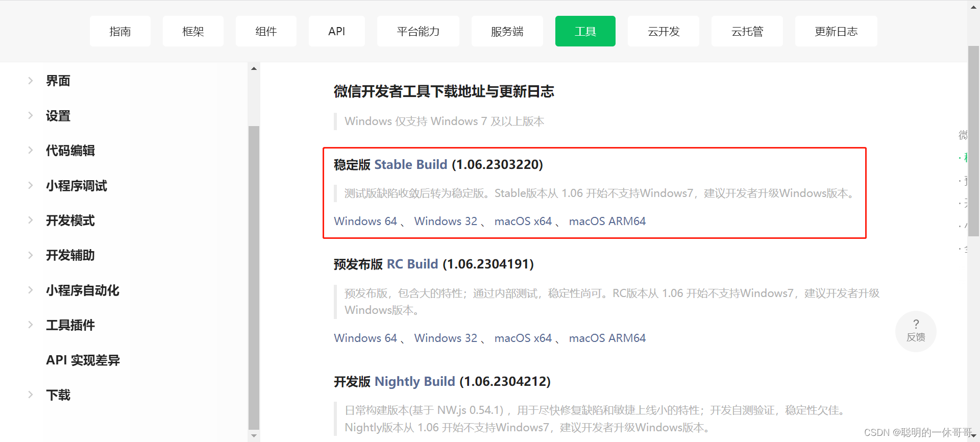Screen dimensions: 980x442
Task: Expand the 小程序调试 chevron
Action: [31, 186]
